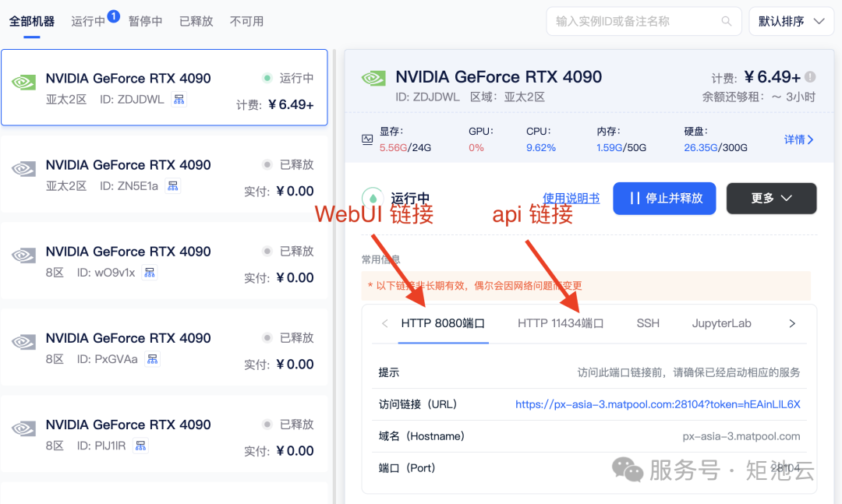The image size is (842, 504).
Task: Click 硬盘 usage value 26.35G/300G
Action: click(x=715, y=147)
